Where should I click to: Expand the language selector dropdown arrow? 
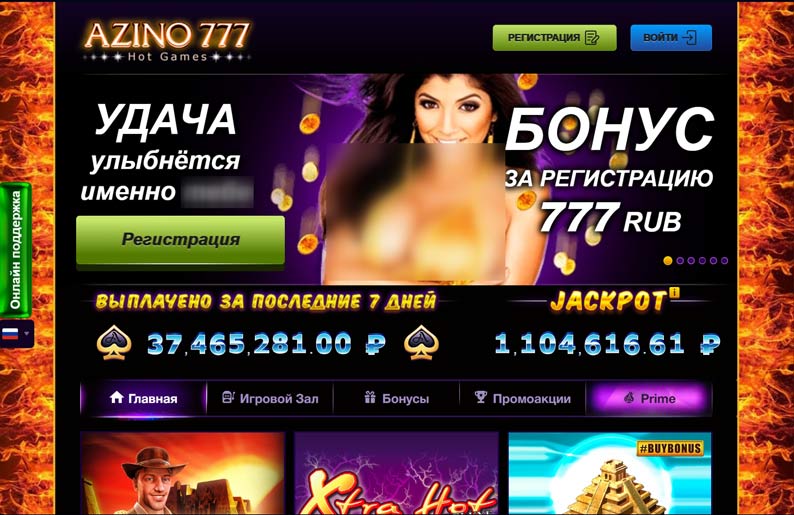click(x=27, y=334)
